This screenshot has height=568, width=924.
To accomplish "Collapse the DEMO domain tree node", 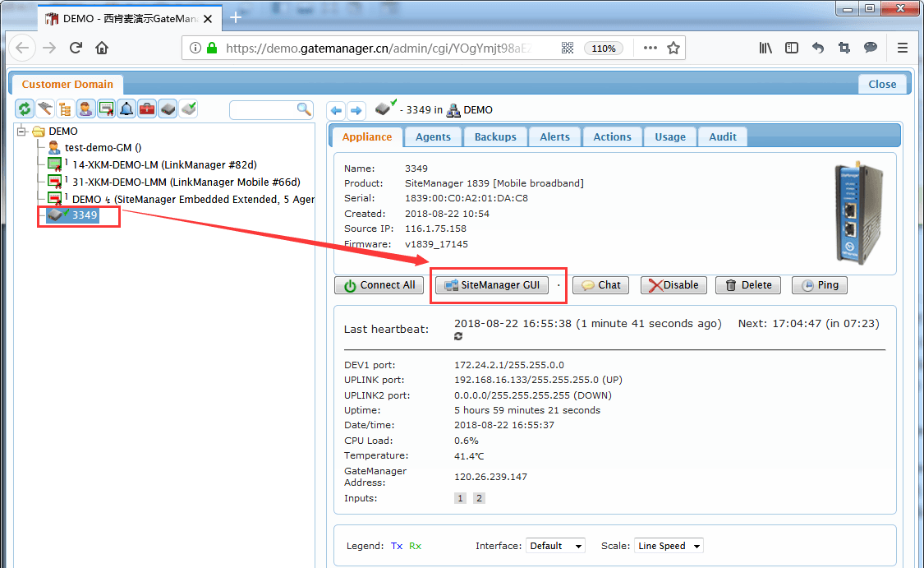I will pos(22,131).
